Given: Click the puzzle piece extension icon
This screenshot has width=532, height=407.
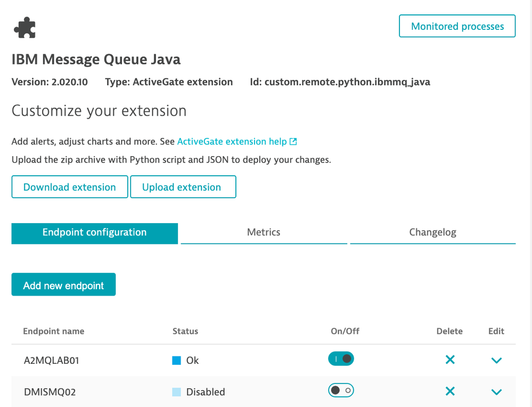Looking at the screenshot, I should point(26,28).
